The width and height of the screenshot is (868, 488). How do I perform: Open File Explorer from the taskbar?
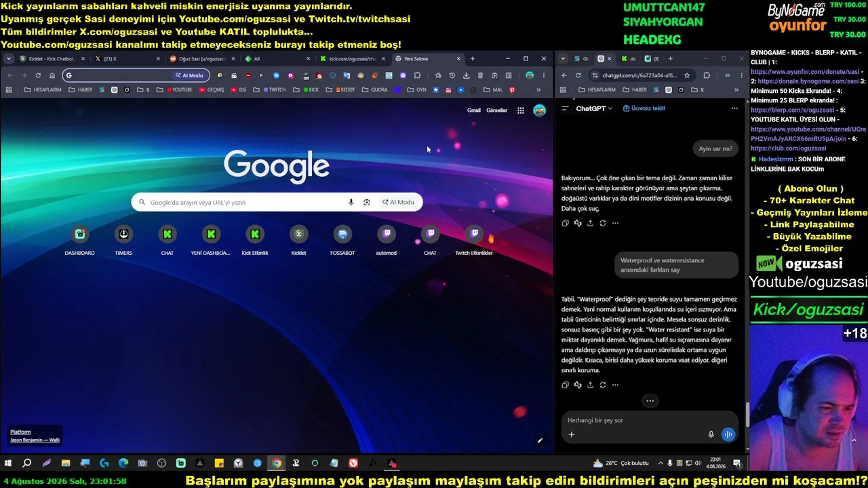66,464
